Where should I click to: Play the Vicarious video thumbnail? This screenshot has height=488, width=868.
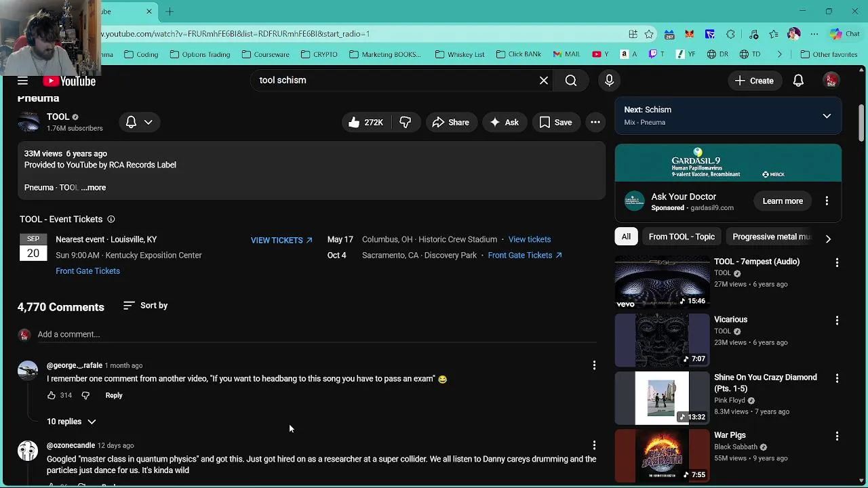[x=662, y=340]
